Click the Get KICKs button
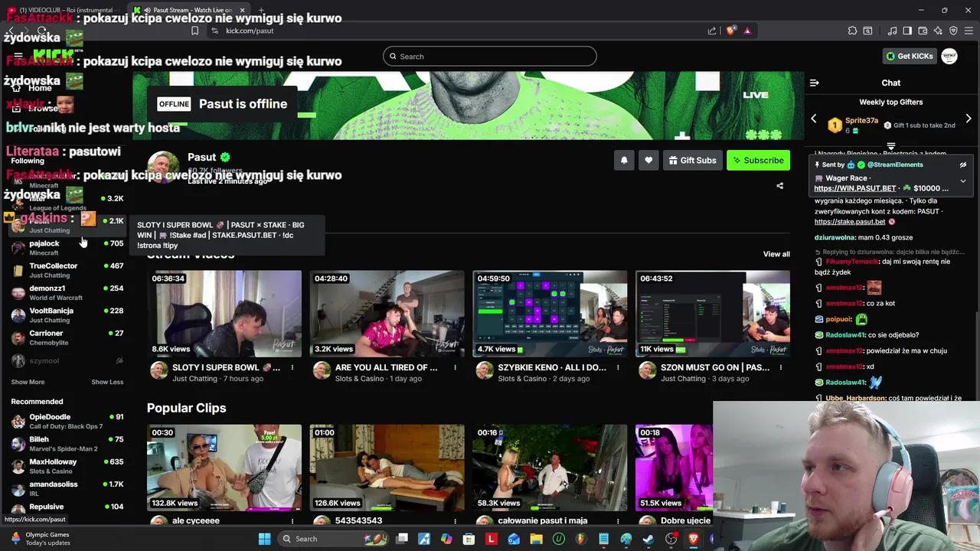 910,56
